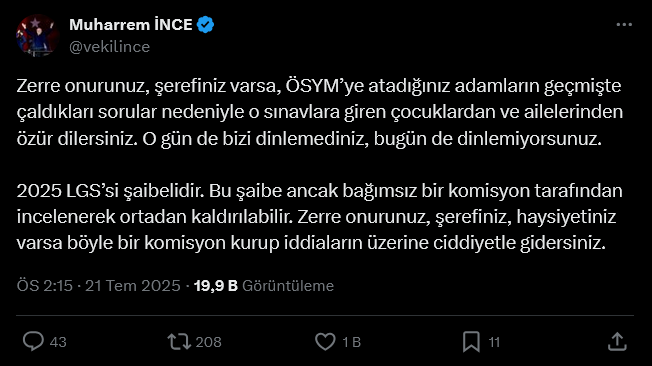Click the share upload icon
The height and width of the screenshot is (366, 652).
(x=617, y=341)
